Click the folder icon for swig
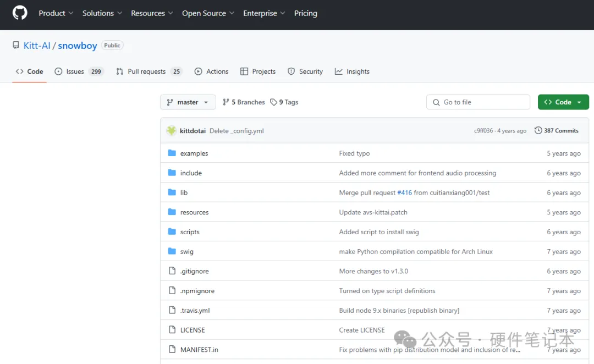The image size is (594, 364). (x=172, y=251)
